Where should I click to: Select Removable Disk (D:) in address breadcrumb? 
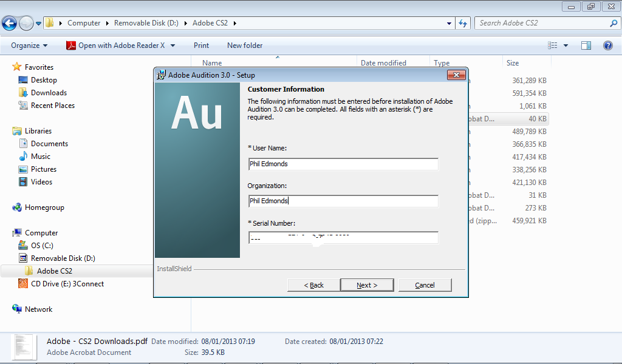coord(146,23)
